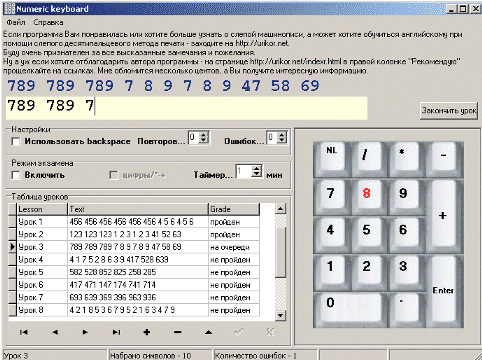482x360 pixels.
Task: Click the Grade column header
Action: (234, 209)
